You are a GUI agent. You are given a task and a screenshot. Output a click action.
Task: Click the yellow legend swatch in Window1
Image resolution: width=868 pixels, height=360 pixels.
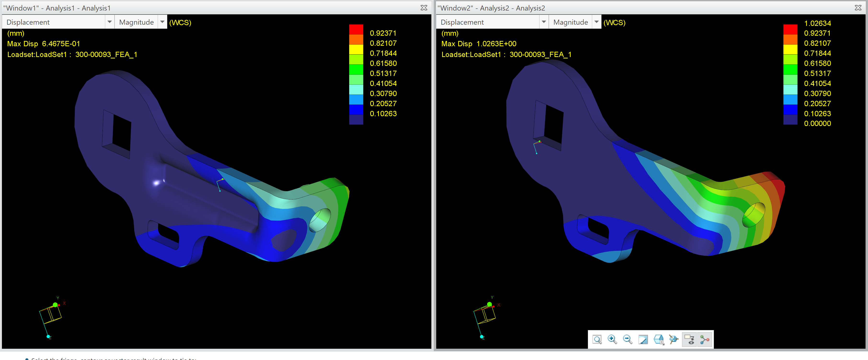point(356,50)
